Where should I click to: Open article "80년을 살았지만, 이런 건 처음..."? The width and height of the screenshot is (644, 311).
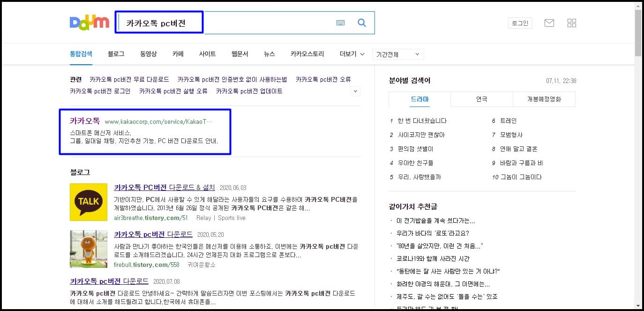440,246
